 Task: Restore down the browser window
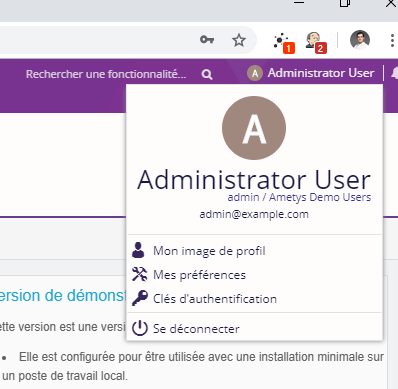tap(345, 3)
